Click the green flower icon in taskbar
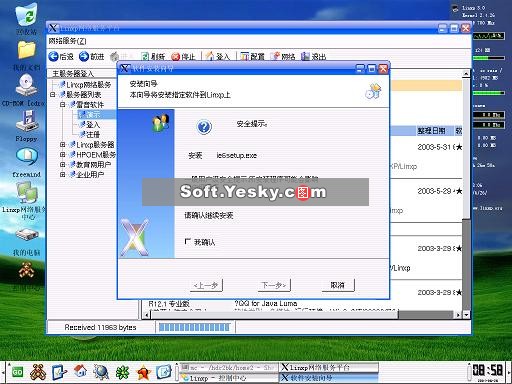This screenshot has height=384, width=512. pos(122,372)
